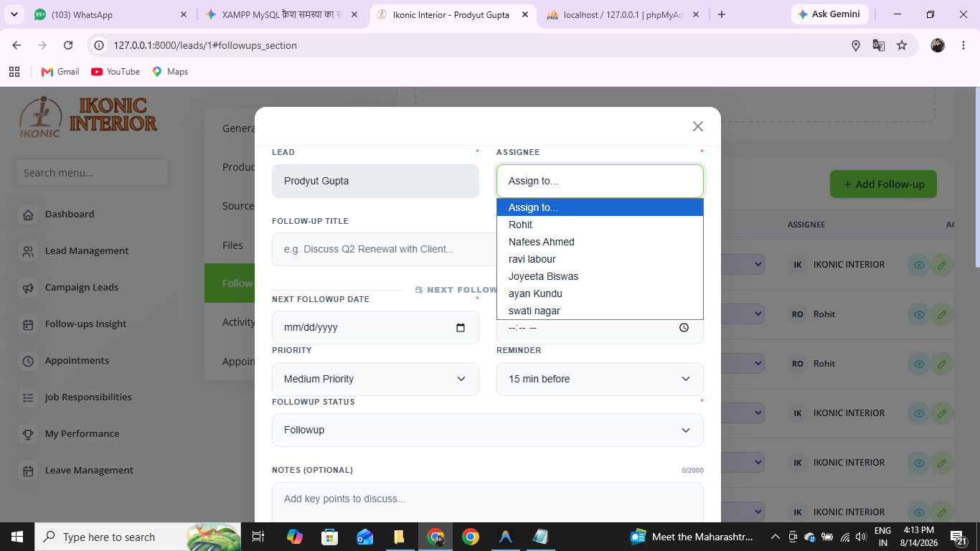Click the Job Responsibilities checklist icon
The image size is (980, 551).
pos(28,397)
